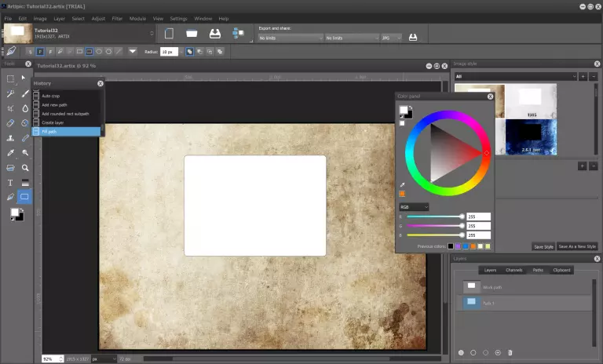The height and width of the screenshot is (364, 603).
Task: Click Save As a New Style button
Action: (578, 246)
